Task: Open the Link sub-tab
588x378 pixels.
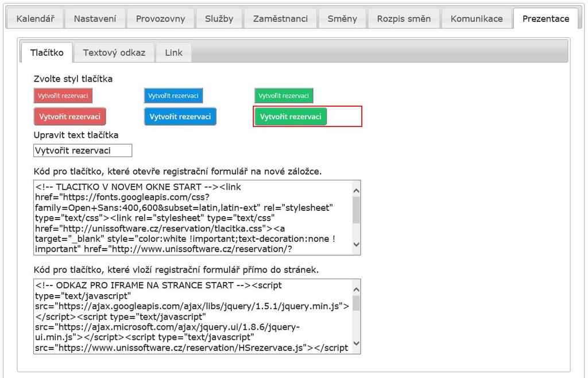Action: point(173,52)
